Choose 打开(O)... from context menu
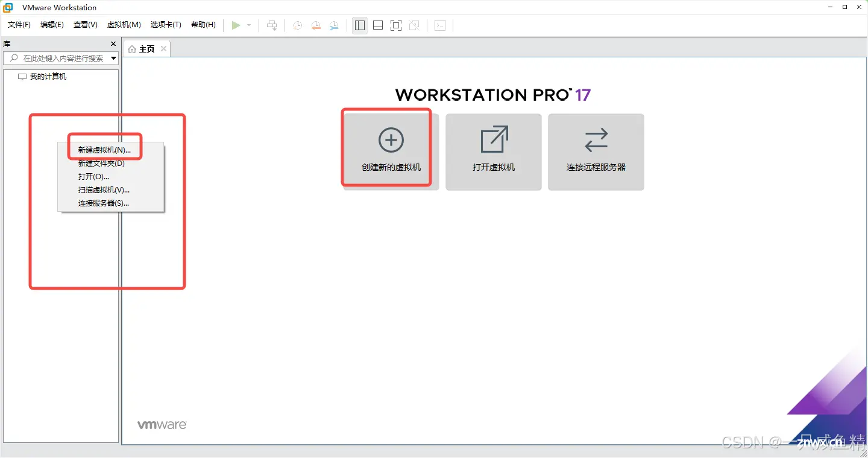Image resolution: width=868 pixels, height=458 pixels. (93, 176)
